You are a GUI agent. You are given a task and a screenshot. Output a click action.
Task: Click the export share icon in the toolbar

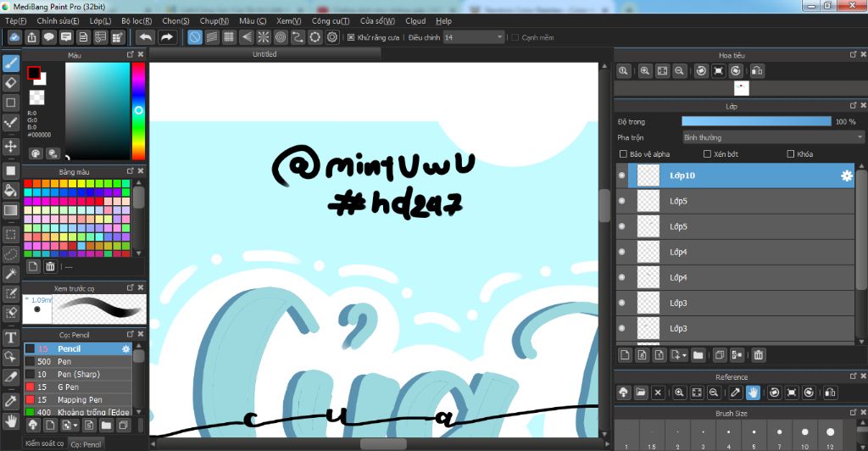pos(31,37)
